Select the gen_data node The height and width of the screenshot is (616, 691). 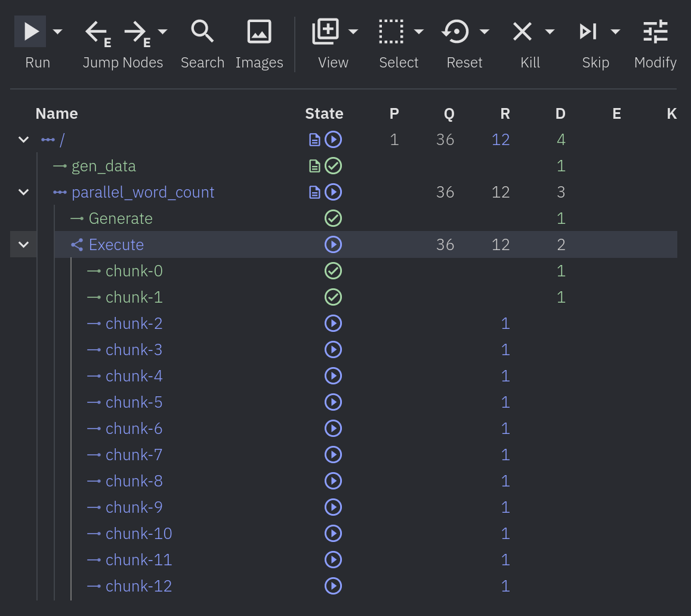pyautogui.click(x=104, y=166)
